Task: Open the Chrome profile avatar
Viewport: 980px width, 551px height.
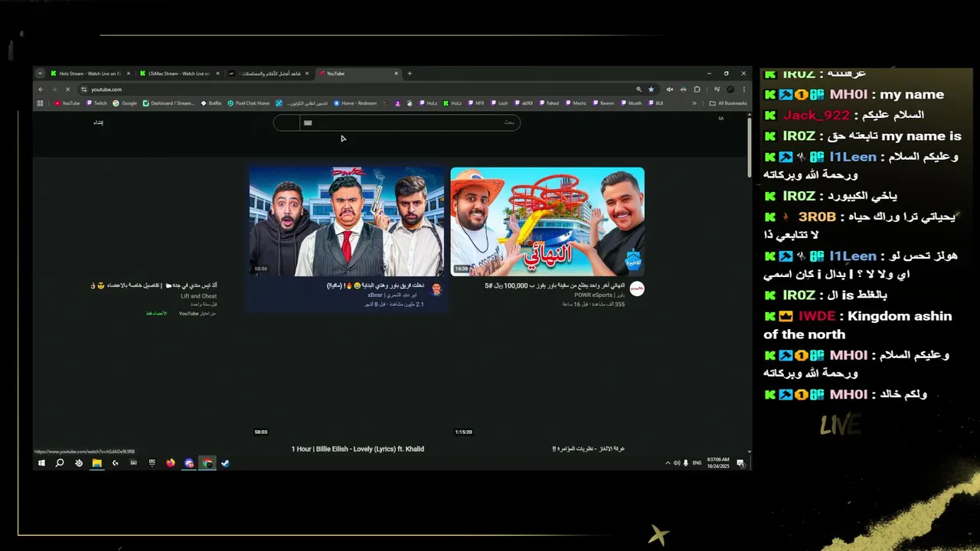Action: point(730,90)
